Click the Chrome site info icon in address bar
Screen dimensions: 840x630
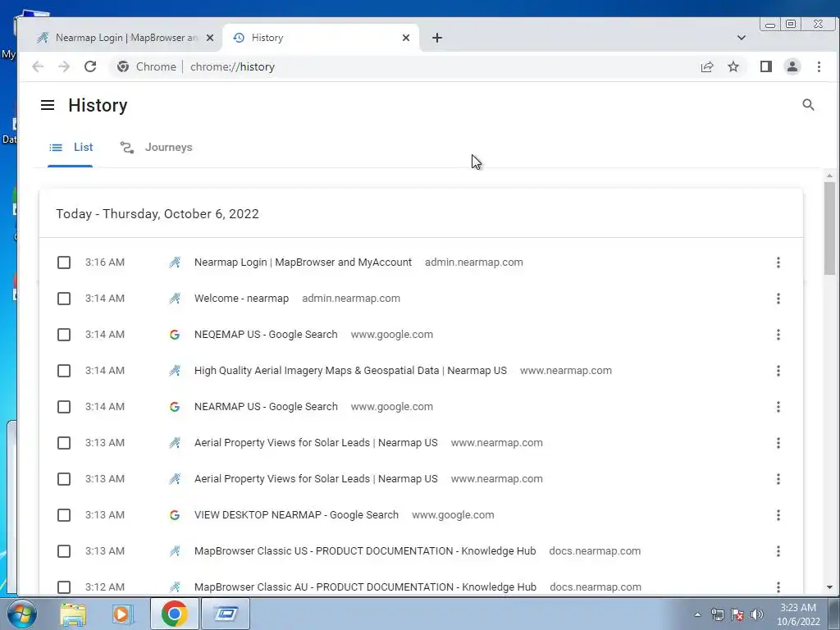123,66
